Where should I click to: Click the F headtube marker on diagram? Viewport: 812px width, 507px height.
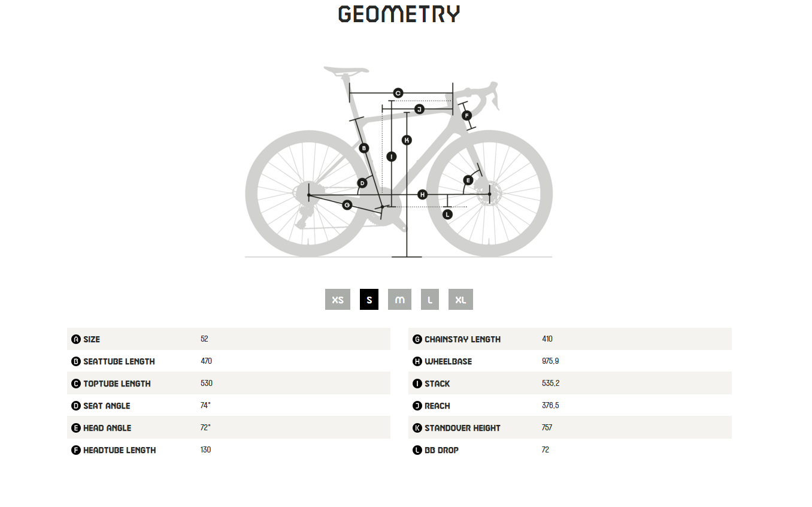click(467, 116)
